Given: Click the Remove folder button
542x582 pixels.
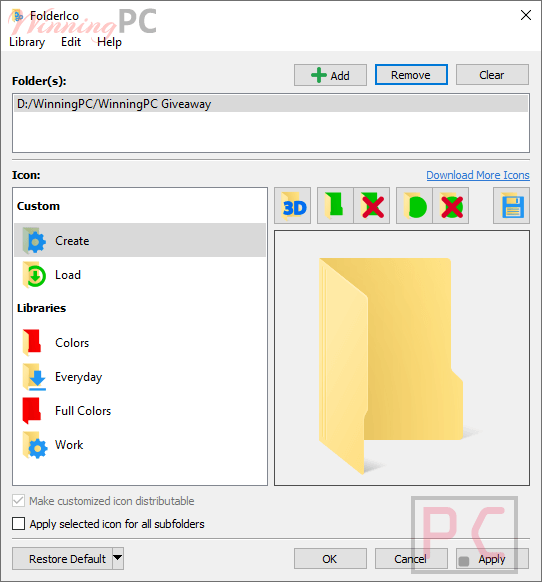Looking at the screenshot, I should point(411,75).
